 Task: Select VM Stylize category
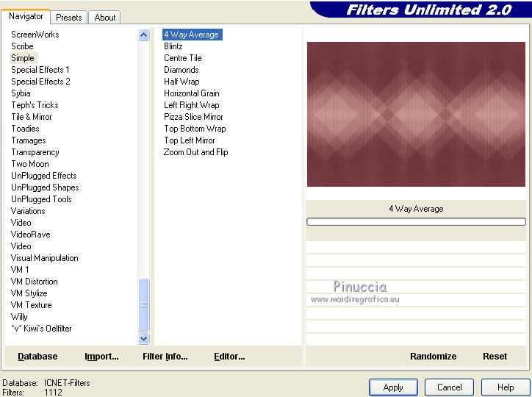(x=29, y=293)
